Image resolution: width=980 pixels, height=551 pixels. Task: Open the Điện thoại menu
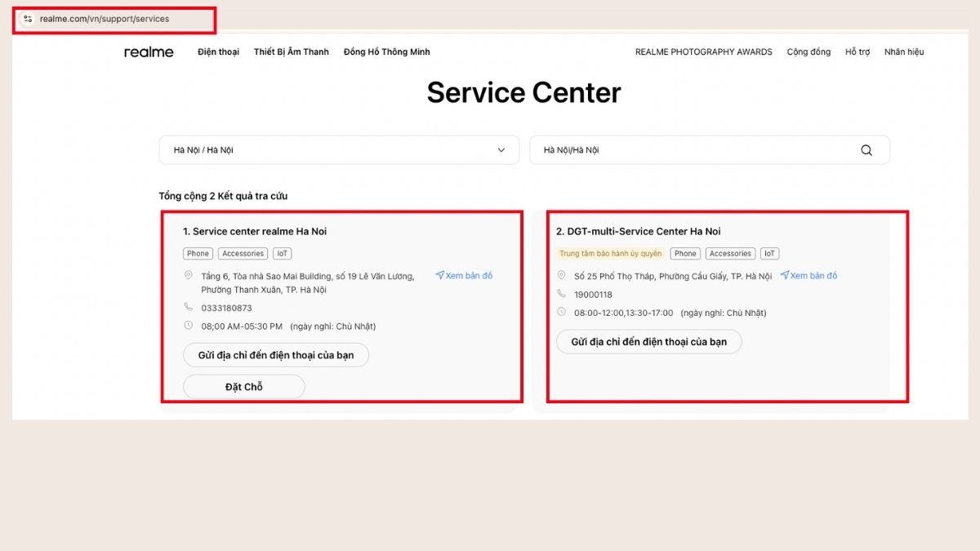click(x=219, y=52)
